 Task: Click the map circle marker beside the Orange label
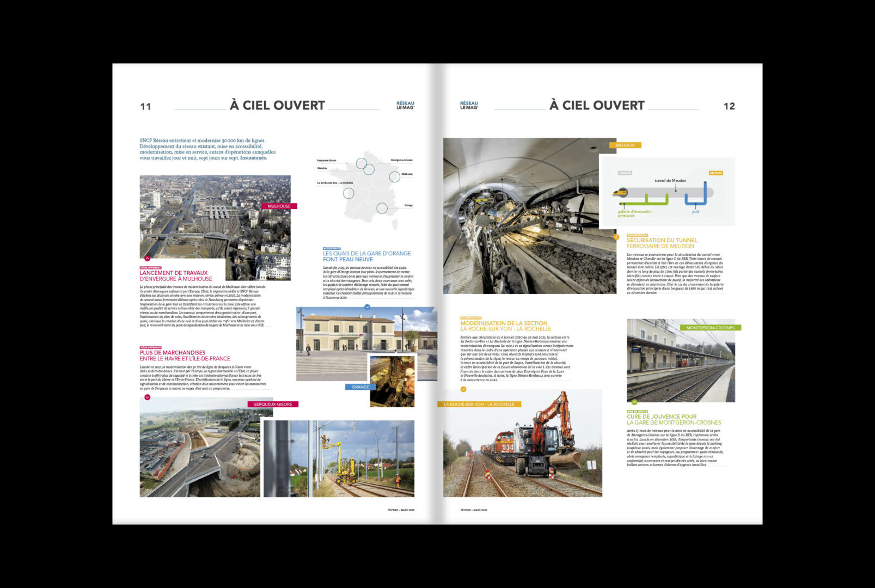[382, 208]
